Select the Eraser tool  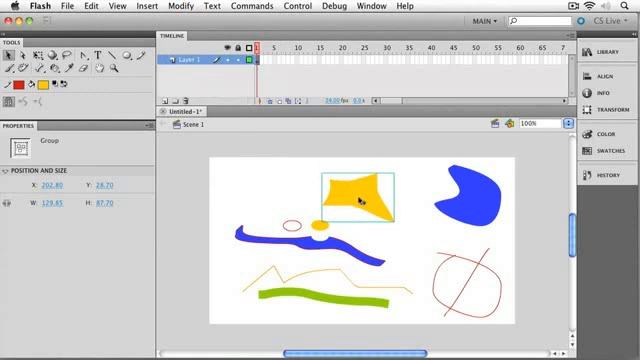[x=83, y=68]
